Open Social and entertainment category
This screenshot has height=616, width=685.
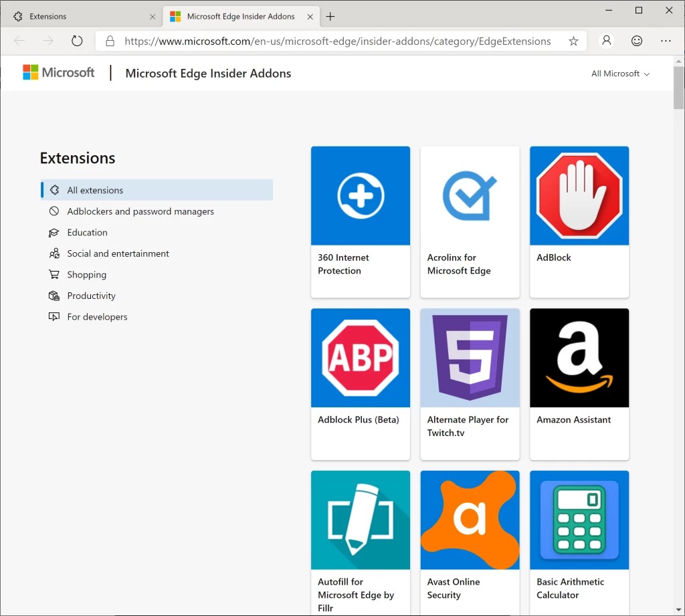[x=118, y=253]
